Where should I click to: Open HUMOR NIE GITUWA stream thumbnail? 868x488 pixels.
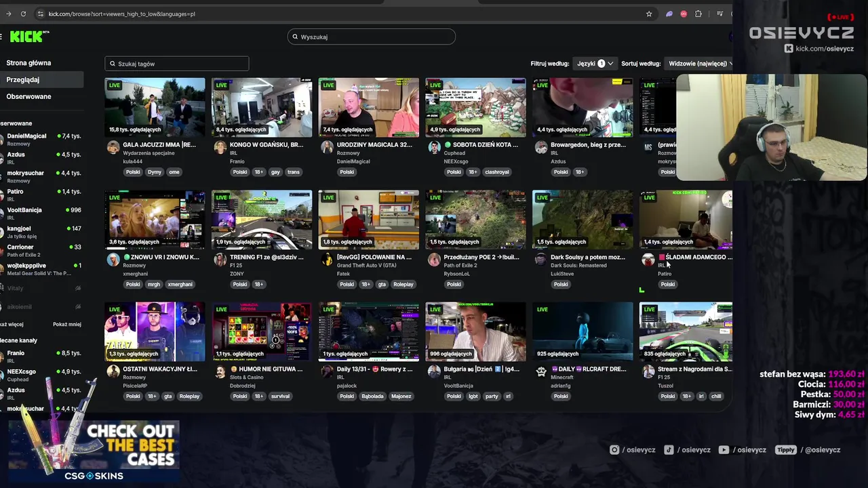(x=262, y=331)
